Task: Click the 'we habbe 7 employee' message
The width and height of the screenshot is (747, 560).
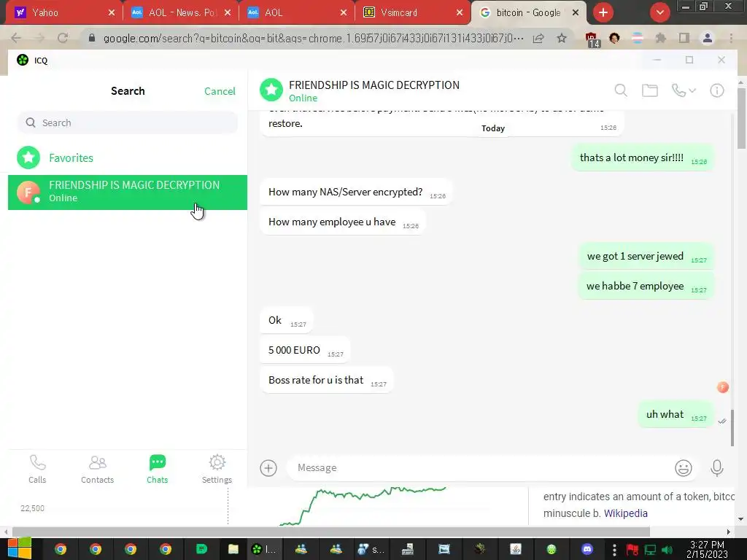Action: [x=646, y=286]
